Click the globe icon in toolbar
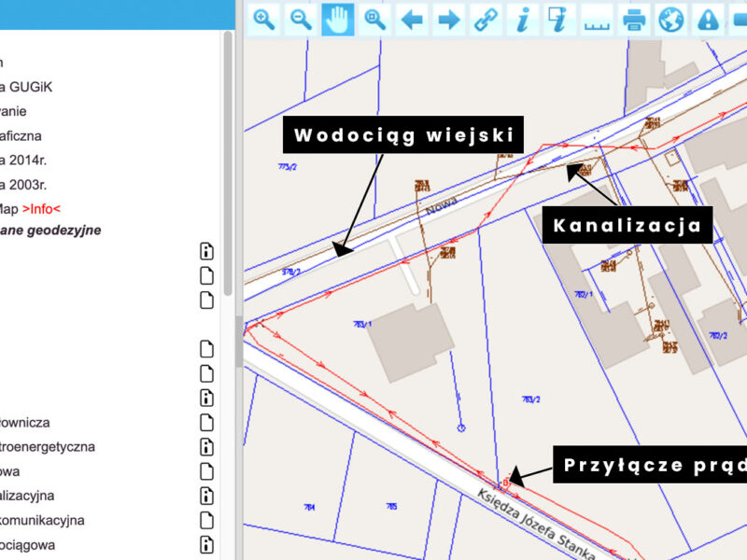 pyautogui.click(x=670, y=19)
